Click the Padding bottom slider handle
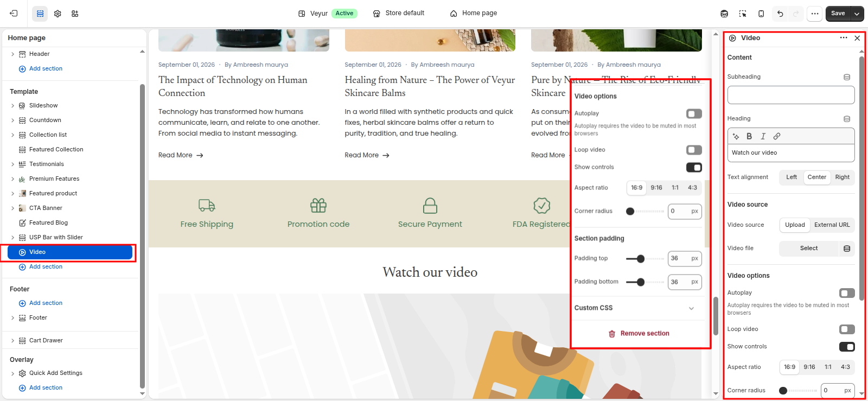868x401 pixels. coord(641,282)
